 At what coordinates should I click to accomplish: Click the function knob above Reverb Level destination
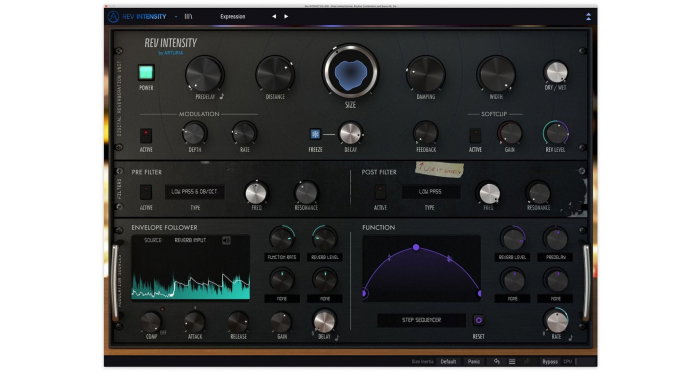[512, 238]
